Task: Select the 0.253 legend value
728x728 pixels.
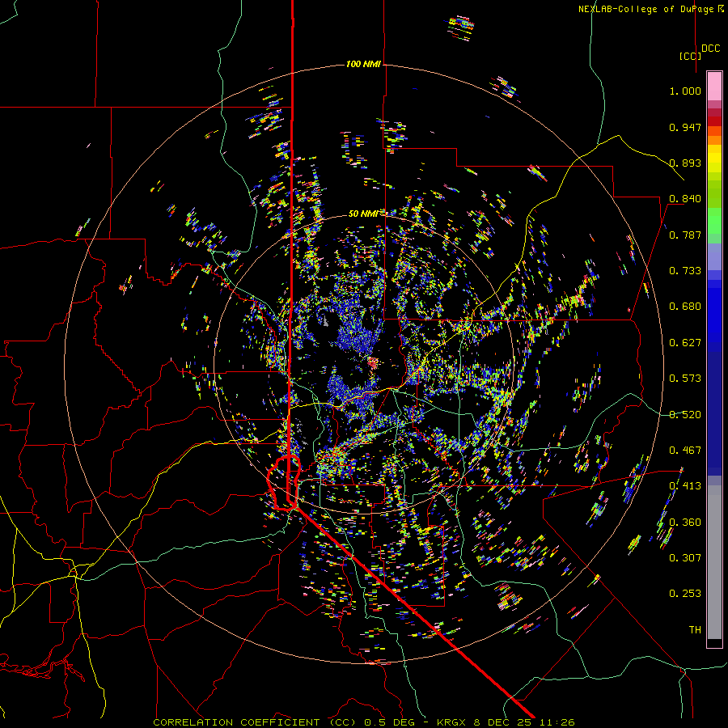Action: 685,594
